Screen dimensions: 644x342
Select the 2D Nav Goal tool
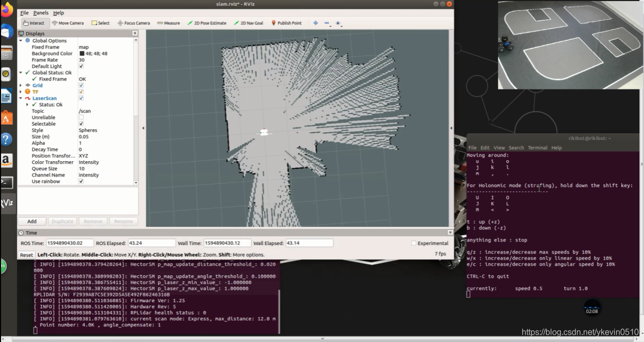click(x=248, y=23)
